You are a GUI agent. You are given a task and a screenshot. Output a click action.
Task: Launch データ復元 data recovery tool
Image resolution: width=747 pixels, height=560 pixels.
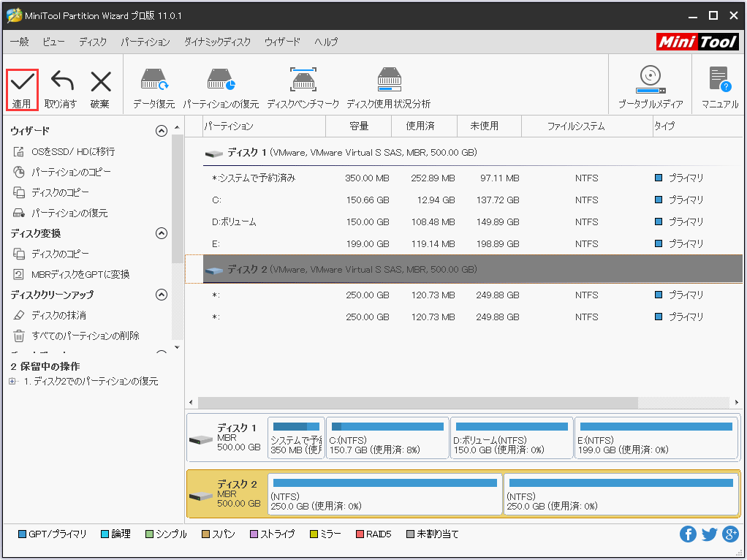154,88
